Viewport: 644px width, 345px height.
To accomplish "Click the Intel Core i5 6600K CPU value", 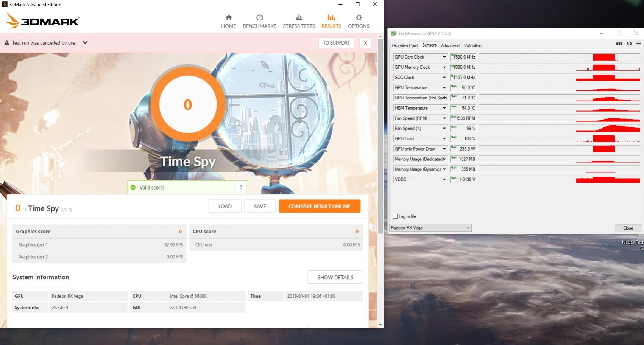I will click(188, 296).
